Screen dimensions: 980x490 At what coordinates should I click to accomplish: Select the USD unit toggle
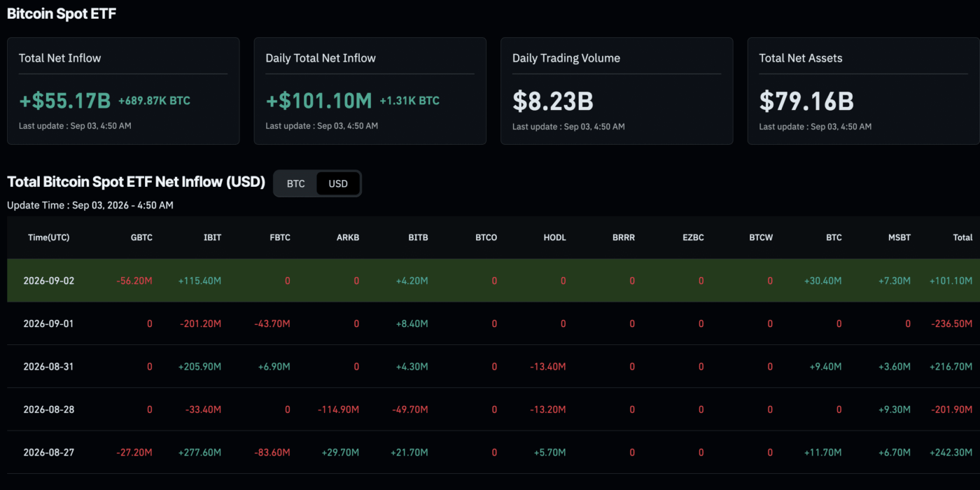(338, 183)
